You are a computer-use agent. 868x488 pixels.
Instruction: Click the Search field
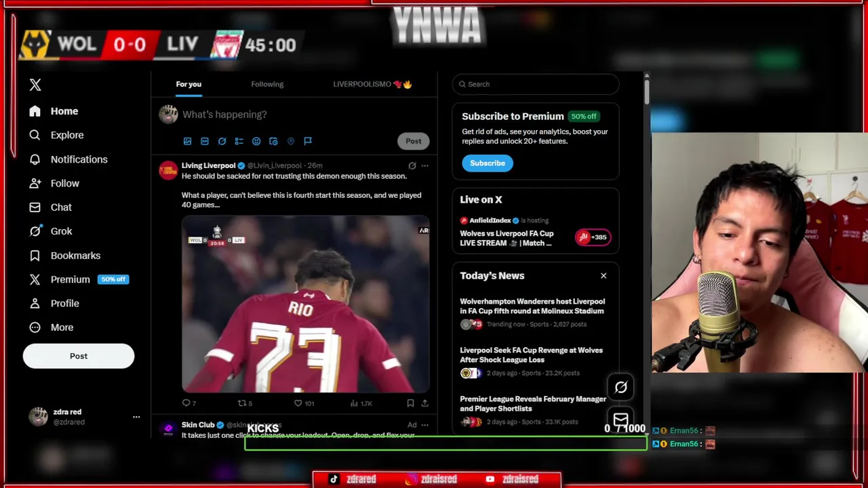[536, 84]
